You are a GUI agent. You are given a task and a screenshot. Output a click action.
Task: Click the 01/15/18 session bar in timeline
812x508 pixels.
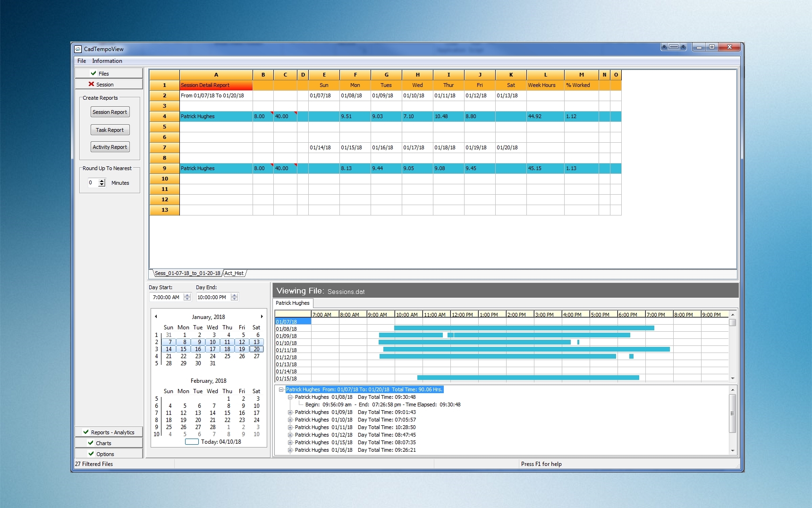tap(528, 378)
